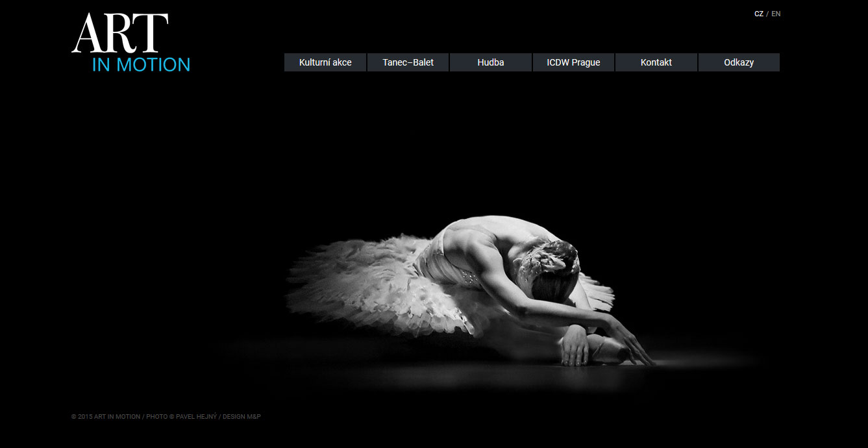The image size is (868, 448).
Task: Click the blue IN MOTION logo text
Action: [x=141, y=65]
